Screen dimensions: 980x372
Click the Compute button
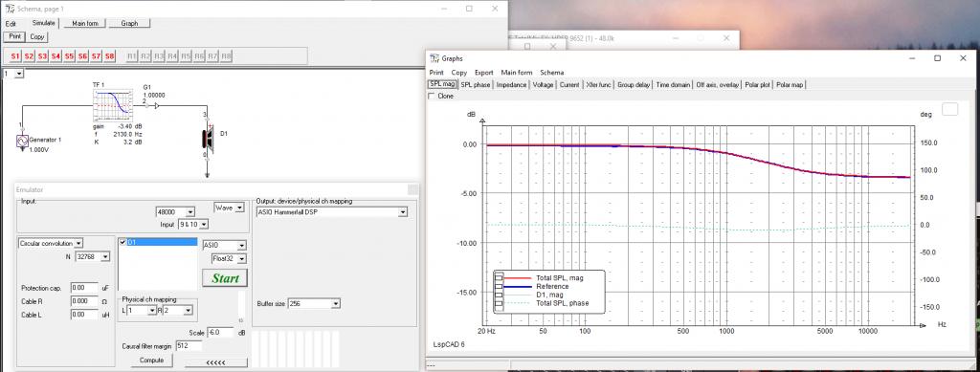coord(152,361)
